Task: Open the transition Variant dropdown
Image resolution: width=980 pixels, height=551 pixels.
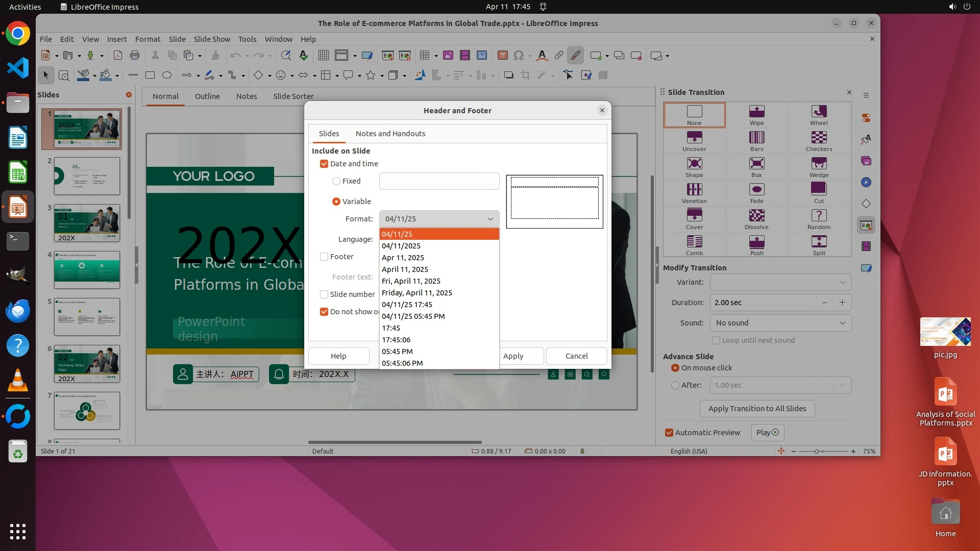Action: coord(780,282)
